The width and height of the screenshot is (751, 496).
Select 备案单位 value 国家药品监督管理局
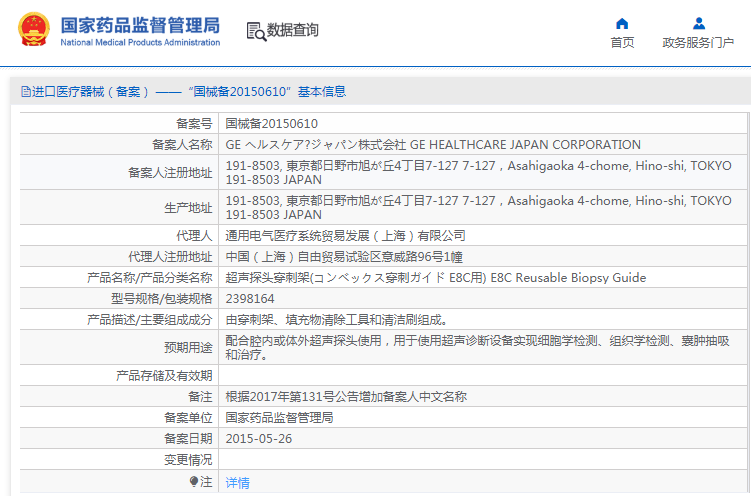(279, 417)
